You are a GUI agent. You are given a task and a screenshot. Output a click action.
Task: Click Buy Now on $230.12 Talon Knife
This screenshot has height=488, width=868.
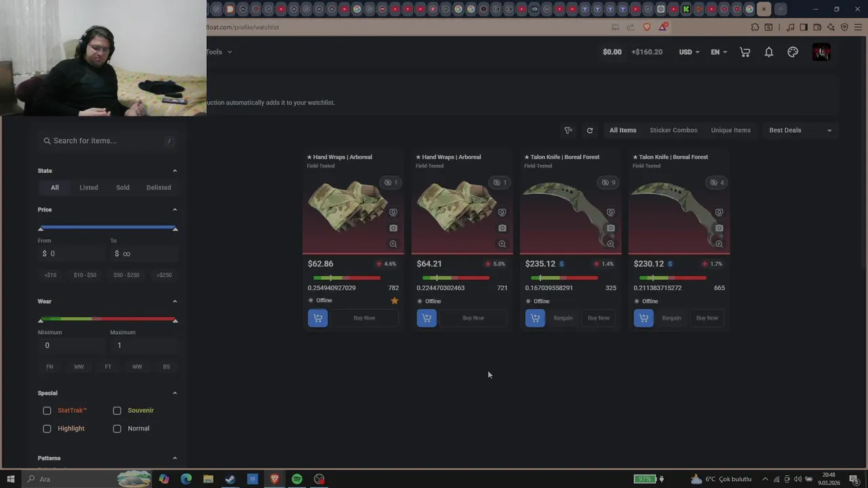tap(707, 318)
